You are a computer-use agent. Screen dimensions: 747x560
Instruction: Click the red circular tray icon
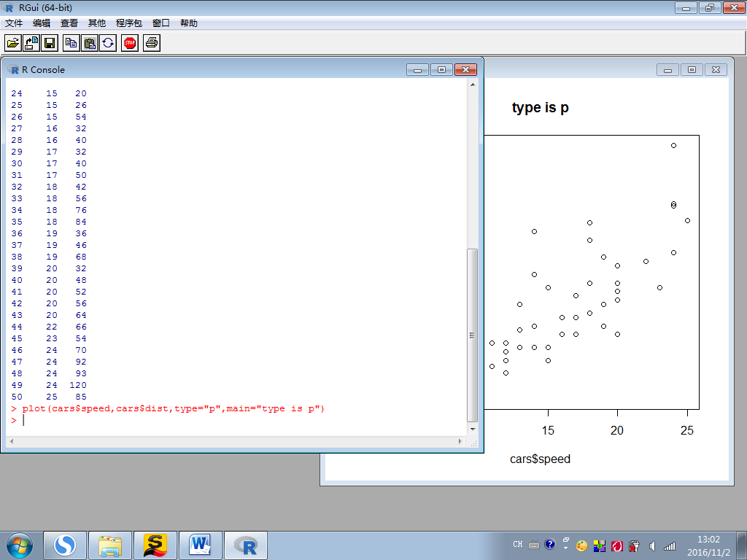[617, 545]
